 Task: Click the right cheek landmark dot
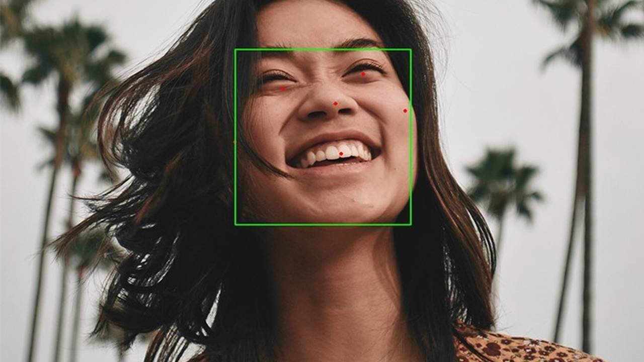tap(405, 110)
